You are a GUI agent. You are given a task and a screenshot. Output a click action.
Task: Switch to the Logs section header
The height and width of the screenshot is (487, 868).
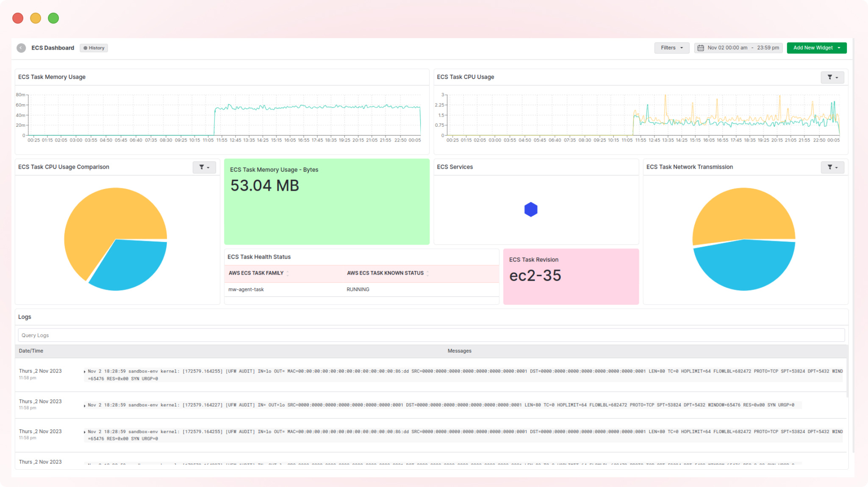coord(24,317)
